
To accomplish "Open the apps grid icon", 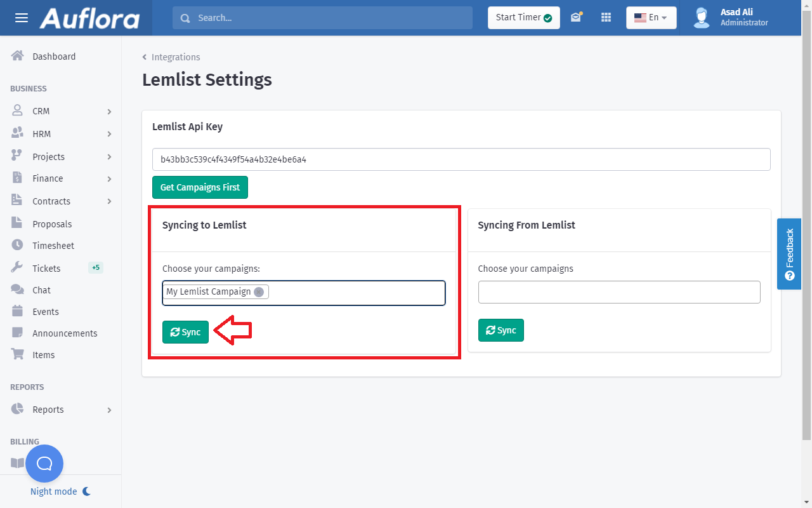I will [x=606, y=18].
